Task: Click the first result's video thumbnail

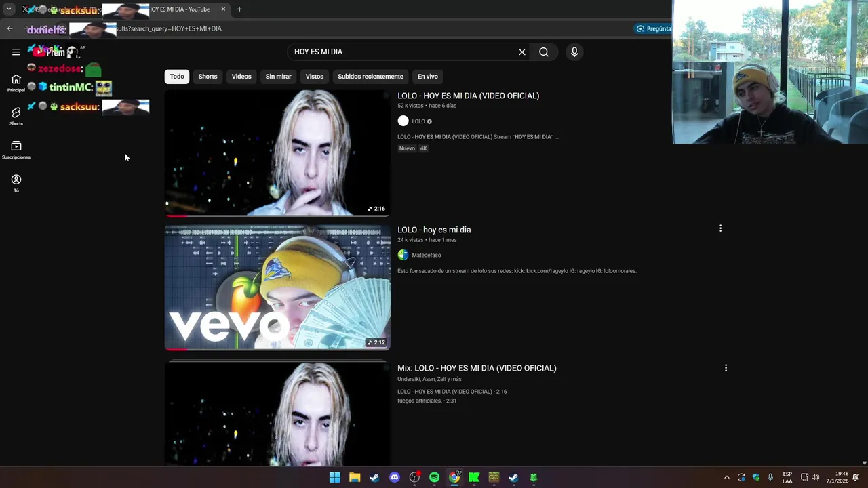Action: coord(277,153)
